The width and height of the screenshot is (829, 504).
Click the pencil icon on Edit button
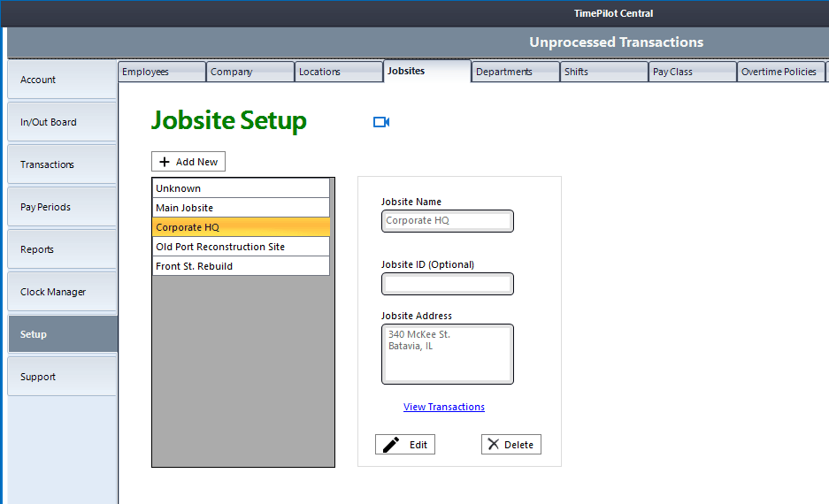coord(390,445)
